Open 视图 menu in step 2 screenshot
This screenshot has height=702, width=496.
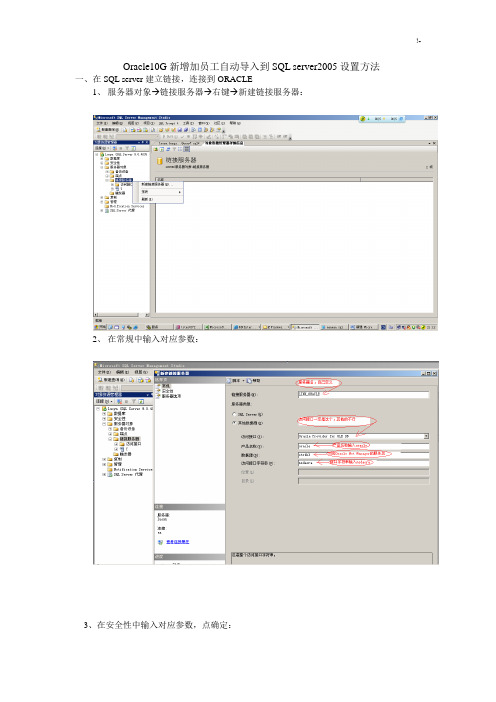coord(141,372)
